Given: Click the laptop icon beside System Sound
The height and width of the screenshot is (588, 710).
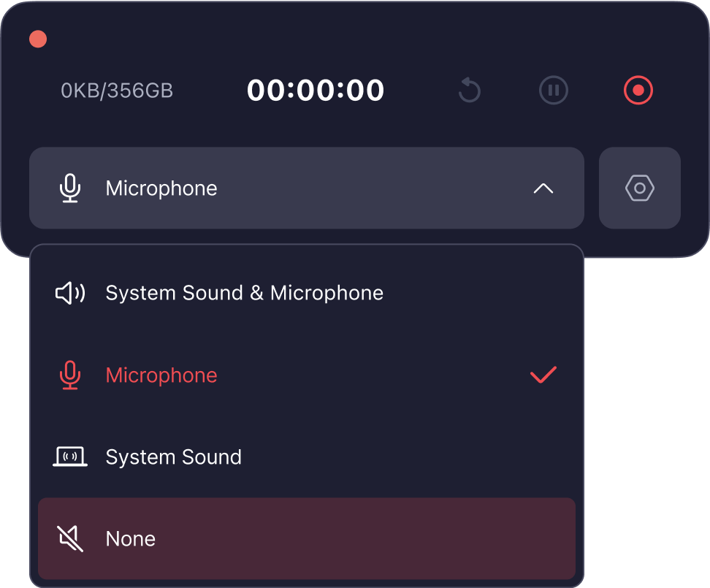Looking at the screenshot, I should click(x=69, y=457).
